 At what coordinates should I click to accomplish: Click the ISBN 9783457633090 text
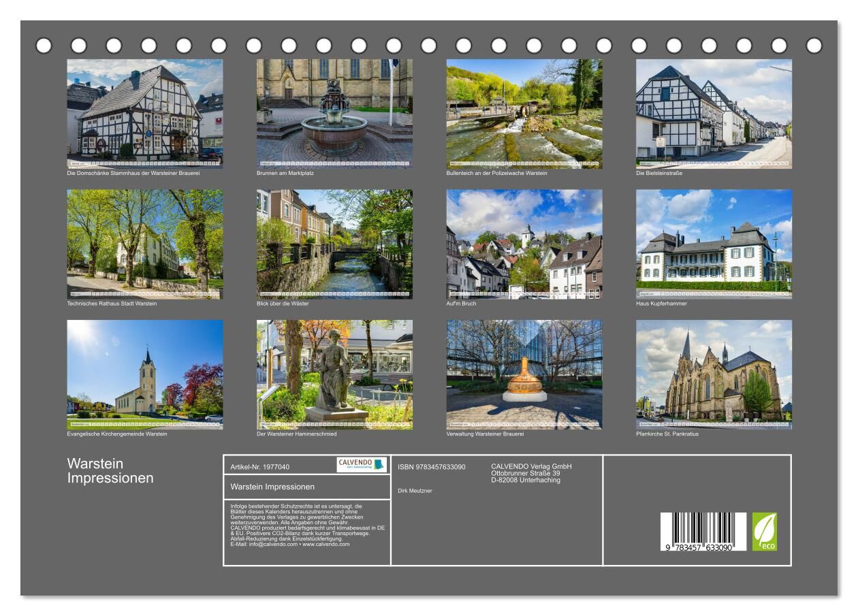point(432,467)
